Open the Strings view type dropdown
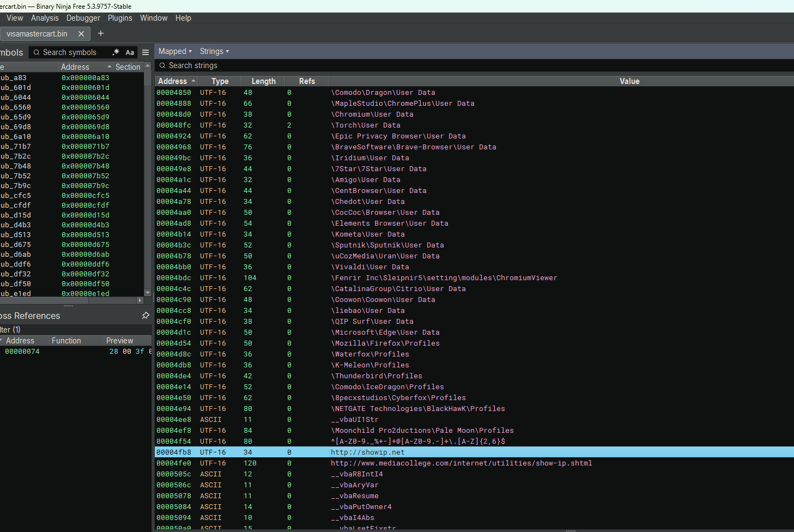This screenshot has width=794, height=532. click(214, 51)
